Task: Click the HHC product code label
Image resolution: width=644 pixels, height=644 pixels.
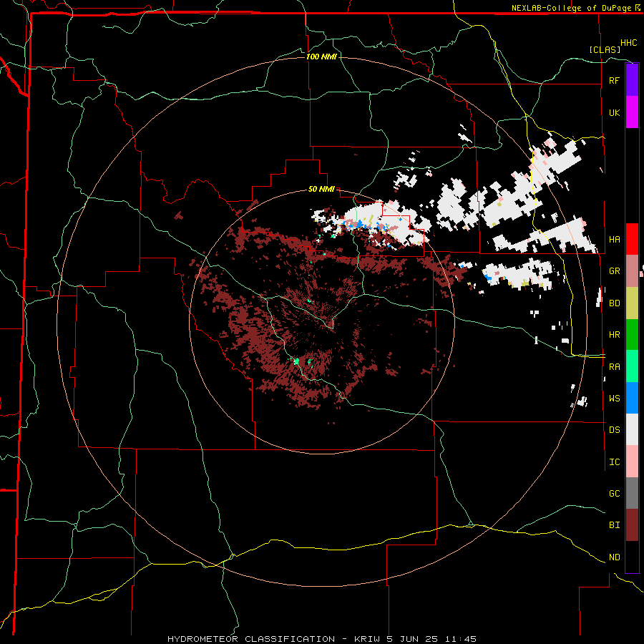Action: (628, 43)
